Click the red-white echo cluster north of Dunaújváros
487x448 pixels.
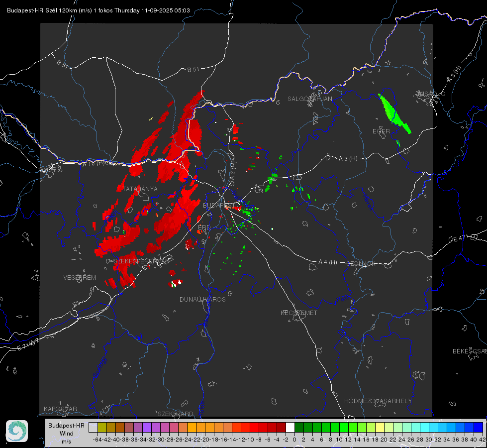point(175,283)
